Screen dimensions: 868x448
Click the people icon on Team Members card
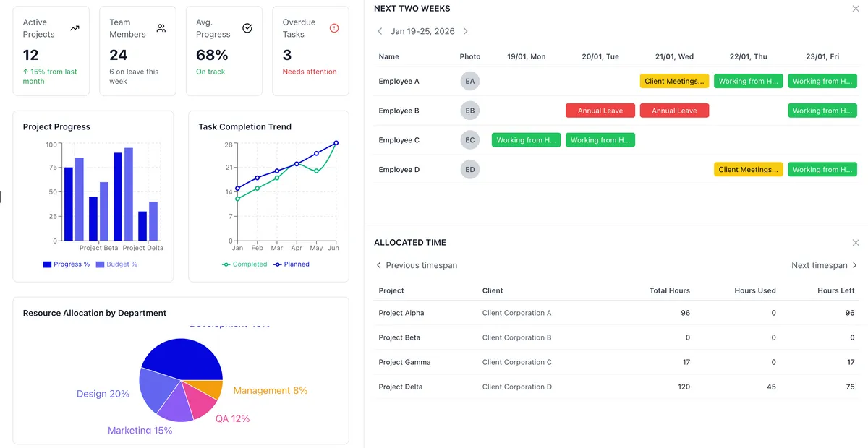[x=161, y=28]
